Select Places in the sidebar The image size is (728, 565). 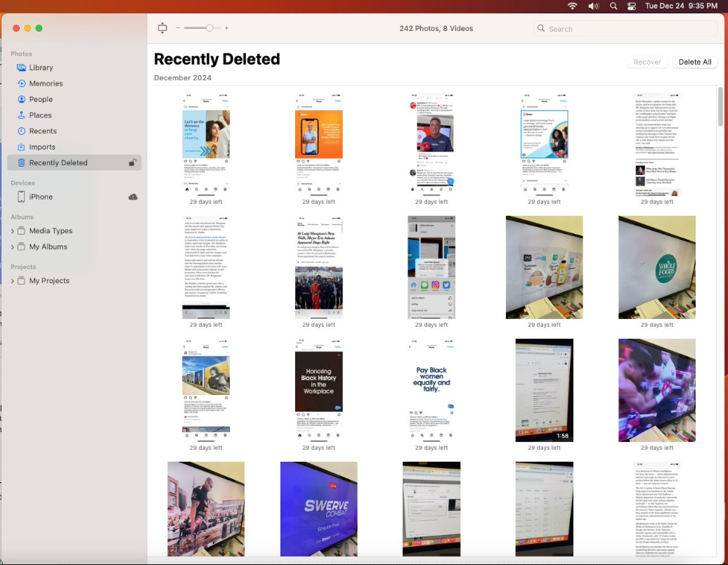point(74,115)
